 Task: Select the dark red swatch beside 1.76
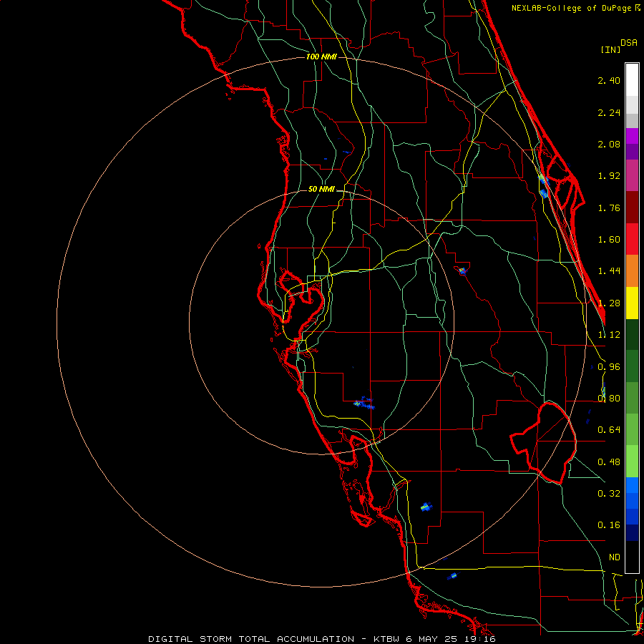coord(632,208)
